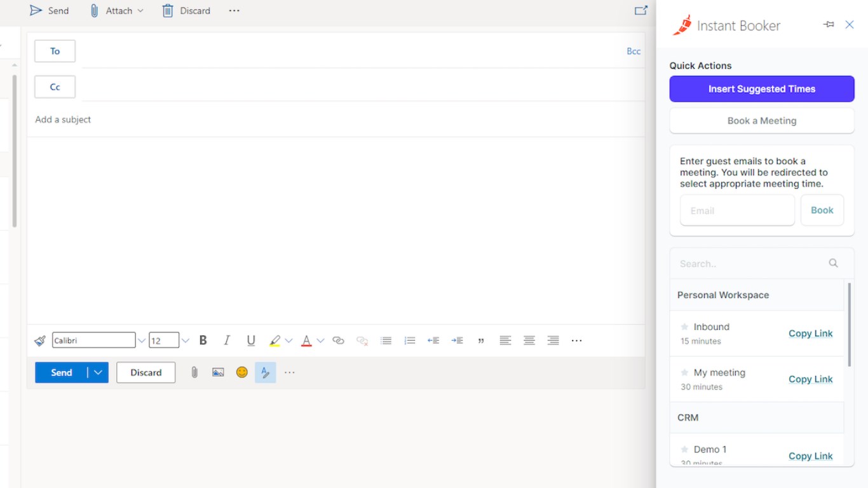The width and height of the screenshot is (868, 488).
Task: Align text left
Action: (505, 341)
